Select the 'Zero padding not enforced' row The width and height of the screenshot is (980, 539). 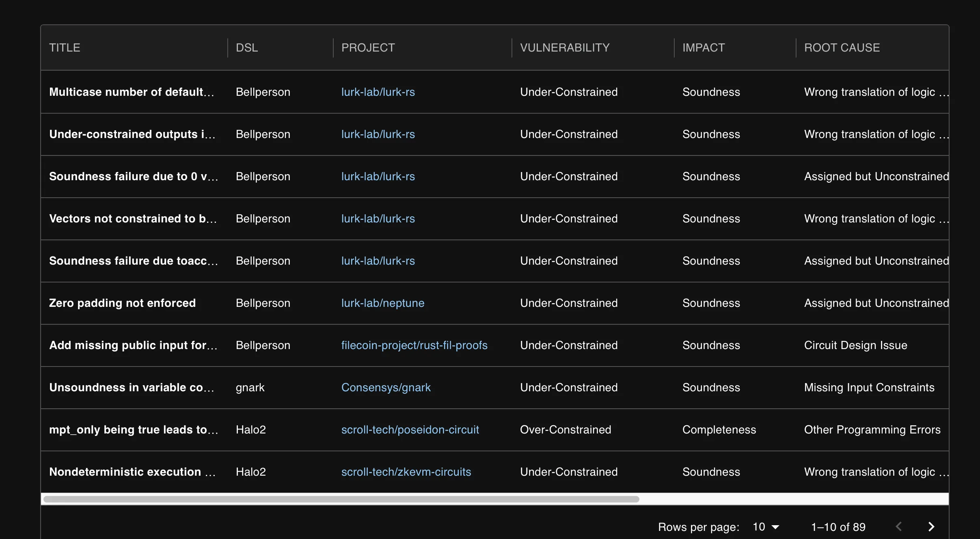tap(122, 303)
